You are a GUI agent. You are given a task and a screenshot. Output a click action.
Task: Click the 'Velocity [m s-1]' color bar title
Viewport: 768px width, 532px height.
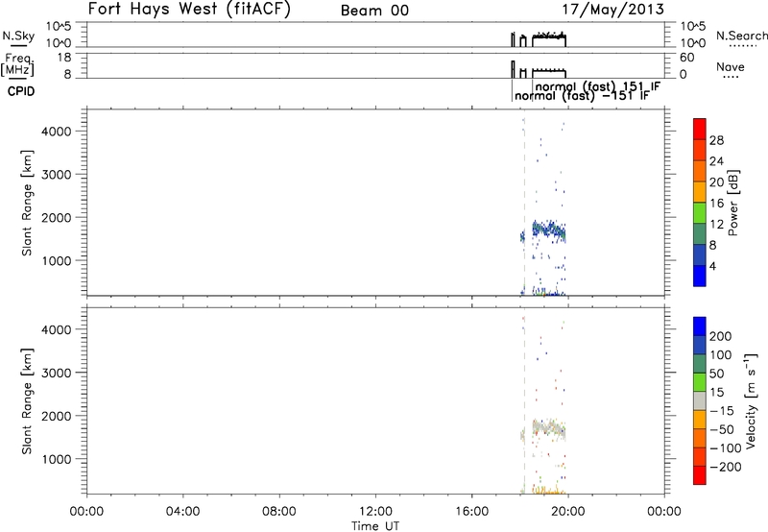point(751,401)
